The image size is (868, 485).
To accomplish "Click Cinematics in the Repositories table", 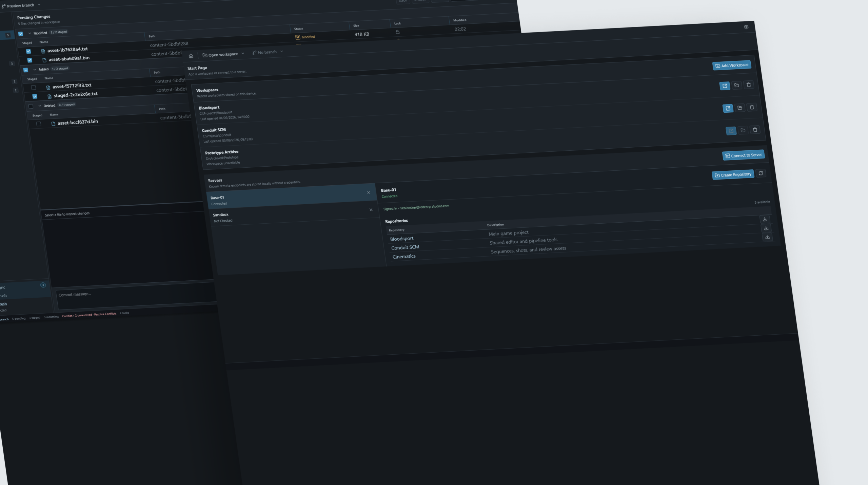I will click(404, 257).
